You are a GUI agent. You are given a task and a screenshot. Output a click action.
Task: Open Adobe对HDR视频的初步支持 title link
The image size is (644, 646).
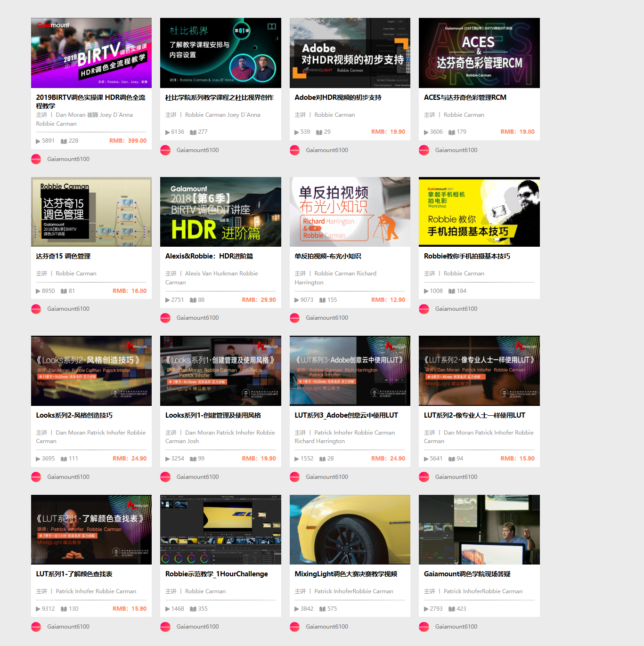338,97
